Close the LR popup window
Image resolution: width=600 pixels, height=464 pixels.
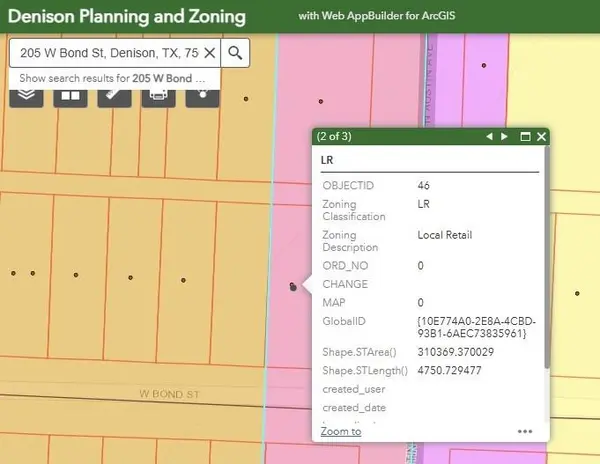(541, 136)
